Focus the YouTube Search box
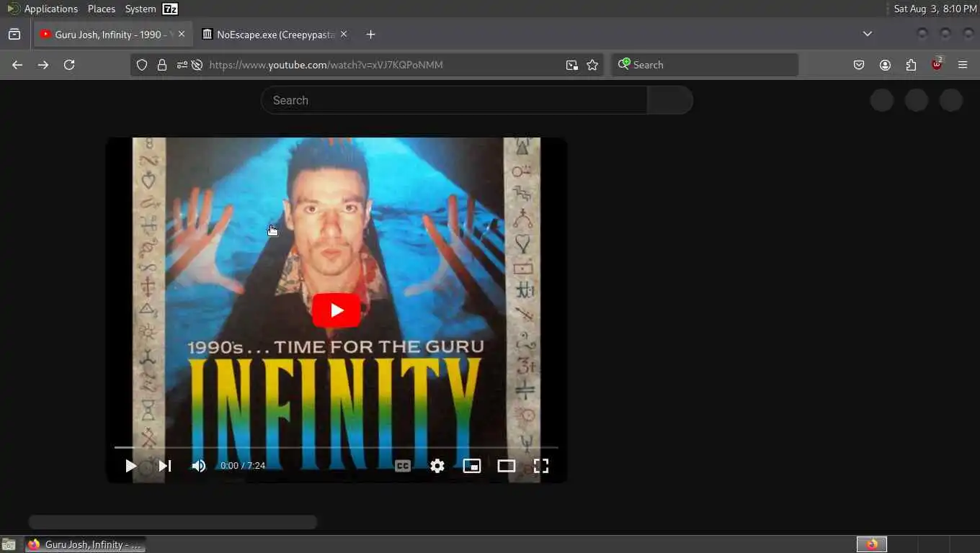980x553 pixels. coord(454,100)
